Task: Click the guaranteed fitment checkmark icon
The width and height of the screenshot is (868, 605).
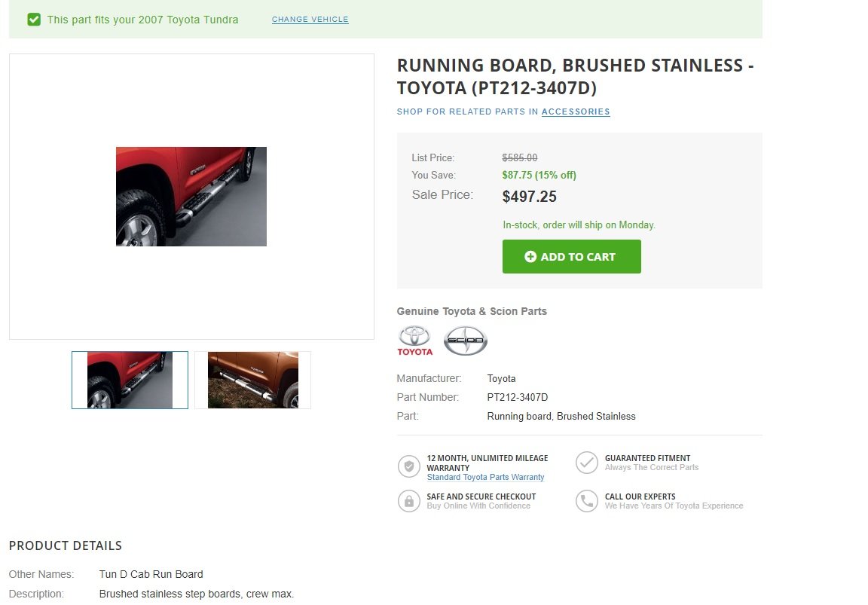Action: click(587, 463)
